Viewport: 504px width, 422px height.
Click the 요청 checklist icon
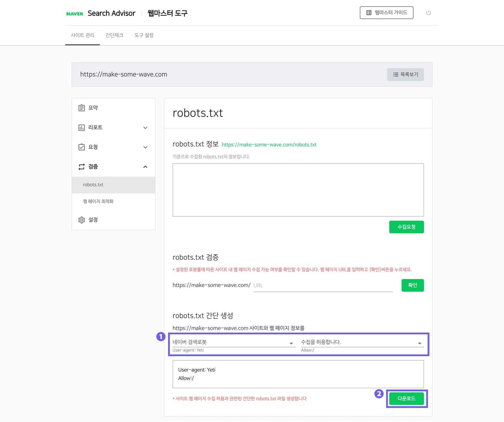(82, 147)
